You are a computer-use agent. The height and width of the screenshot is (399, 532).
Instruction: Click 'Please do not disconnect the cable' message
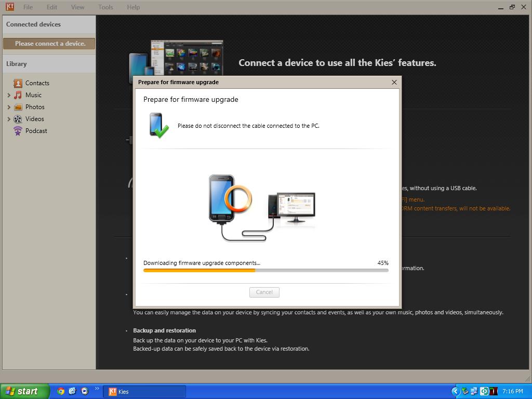pyautogui.click(x=248, y=126)
